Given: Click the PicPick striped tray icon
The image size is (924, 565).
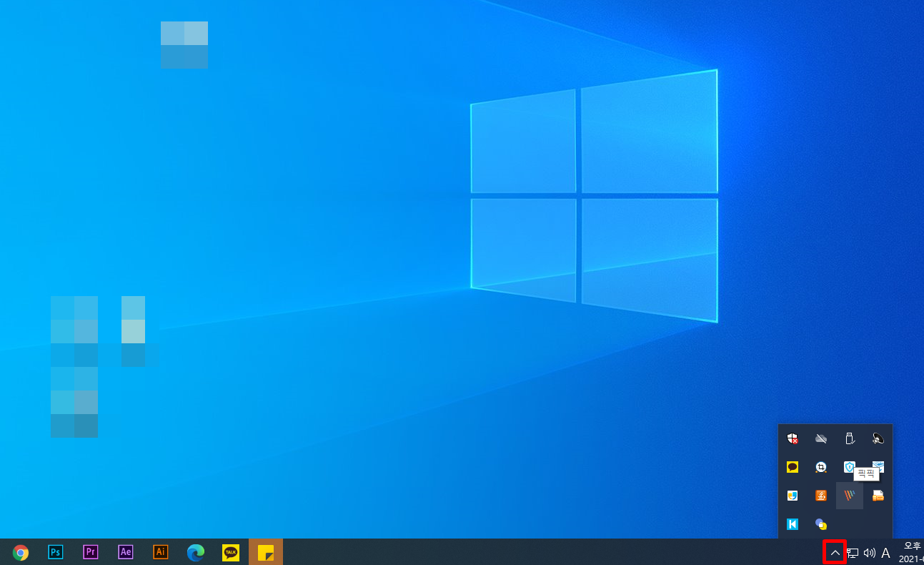Looking at the screenshot, I should point(850,496).
